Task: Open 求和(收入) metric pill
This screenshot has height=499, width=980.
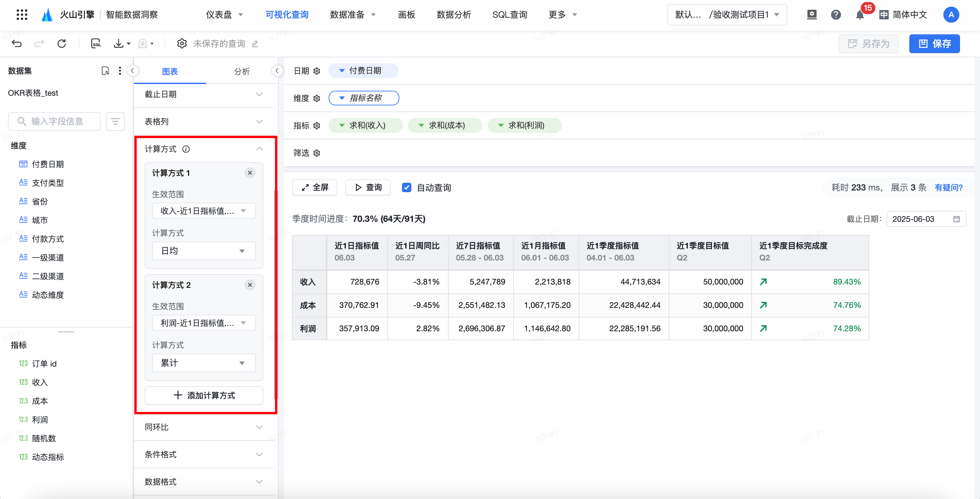Action: pyautogui.click(x=366, y=125)
